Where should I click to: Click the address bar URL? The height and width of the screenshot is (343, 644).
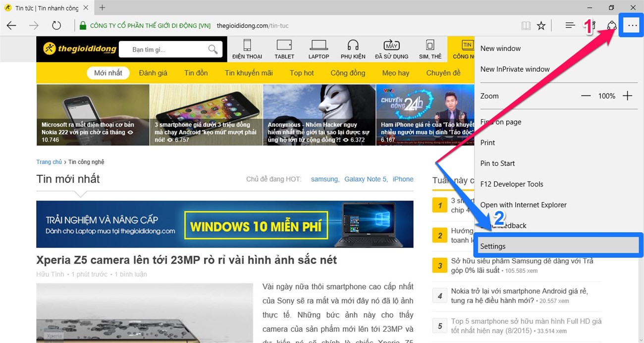253,26
